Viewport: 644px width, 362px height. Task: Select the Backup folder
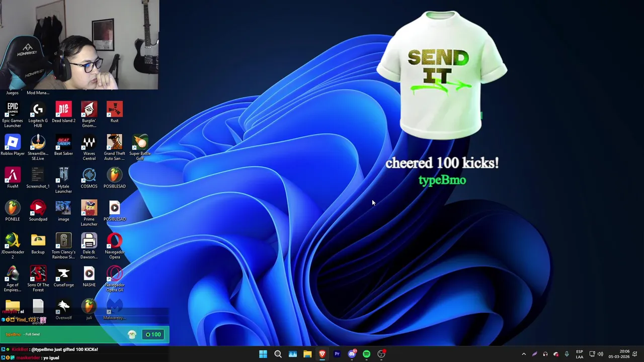click(38, 244)
